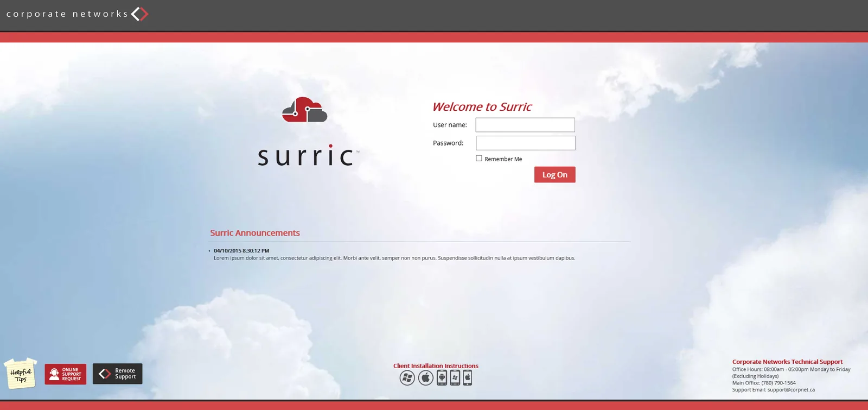Open an Online Support Request
Image resolution: width=868 pixels, height=410 pixels.
tap(66, 374)
